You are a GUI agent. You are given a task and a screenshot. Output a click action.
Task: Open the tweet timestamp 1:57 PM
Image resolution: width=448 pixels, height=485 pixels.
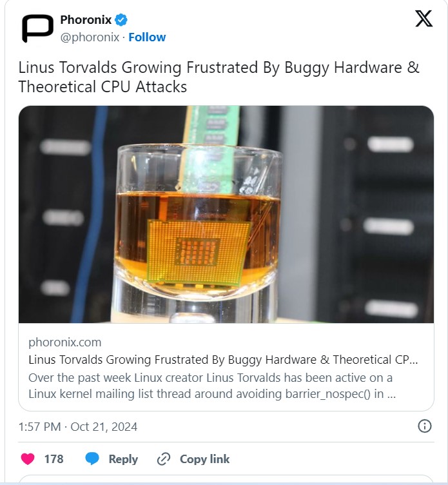coord(39,427)
